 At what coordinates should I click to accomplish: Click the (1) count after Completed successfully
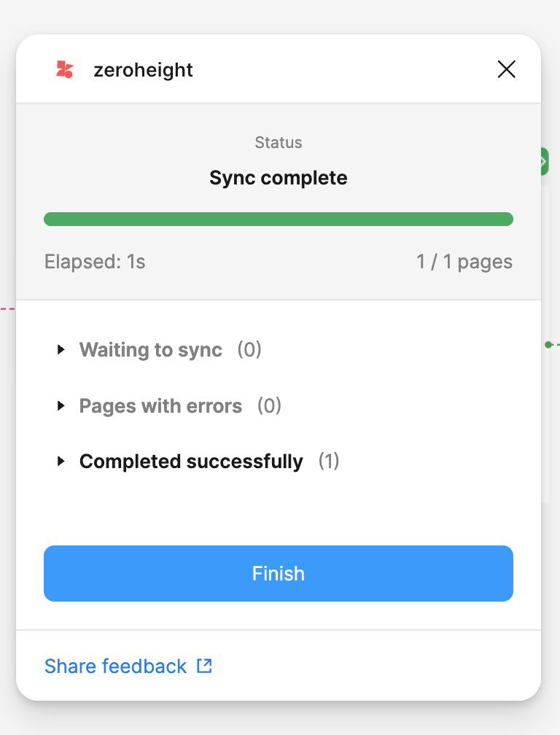[x=329, y=462]
